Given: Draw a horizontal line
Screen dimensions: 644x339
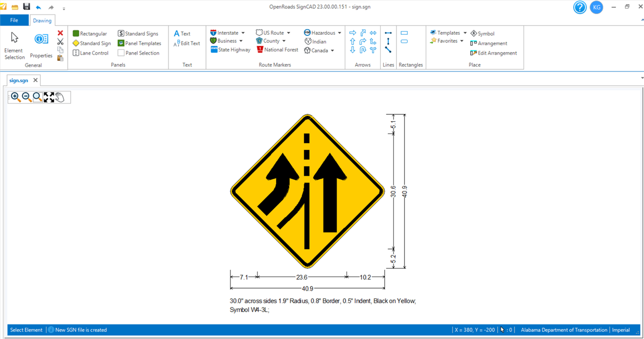Looking at the screenshot, I should pyautogui.click(x=388, y=33).
